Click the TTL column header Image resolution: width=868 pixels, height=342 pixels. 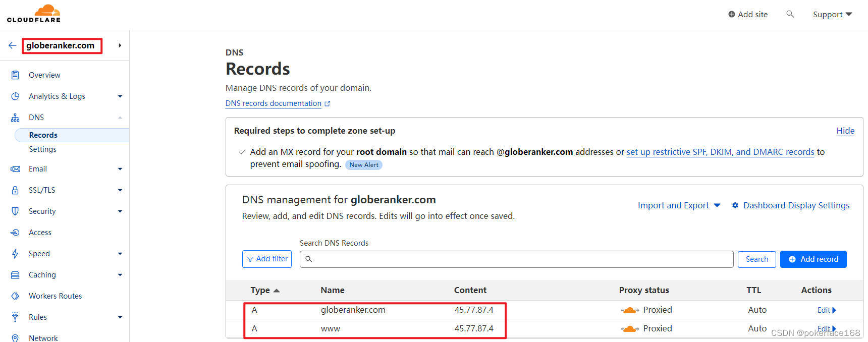(x=754, y=290)
